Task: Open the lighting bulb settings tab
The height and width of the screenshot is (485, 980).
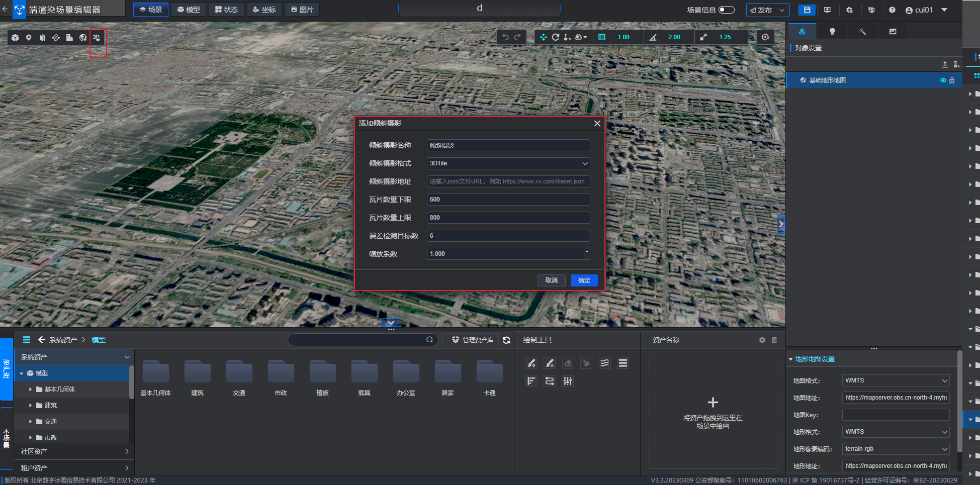Action: click(832, 32)
